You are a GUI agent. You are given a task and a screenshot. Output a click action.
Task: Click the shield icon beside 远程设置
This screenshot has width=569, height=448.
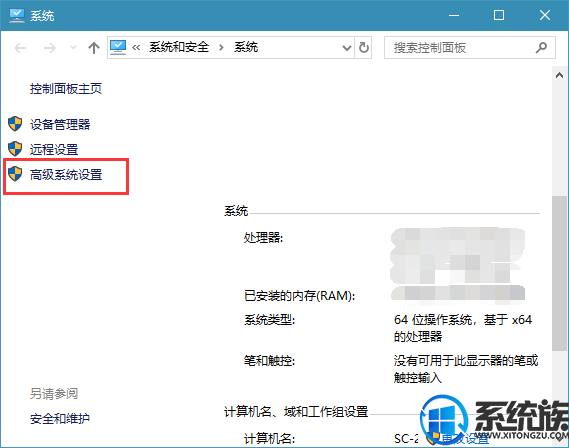coord(15,149)
